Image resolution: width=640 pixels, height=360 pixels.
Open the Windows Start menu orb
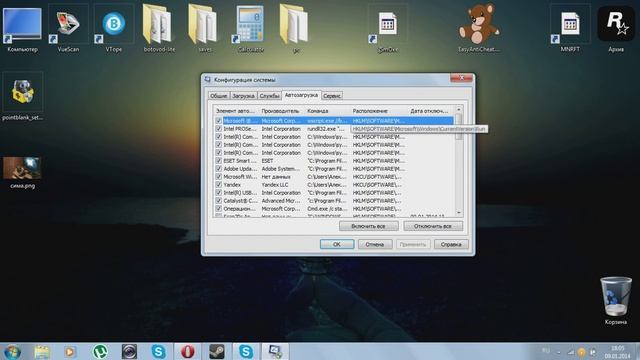point(12,351)
